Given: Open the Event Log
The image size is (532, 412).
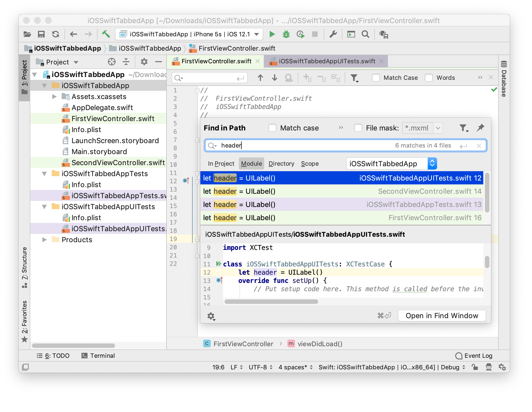Looking at the screenshot, I should 474,356.
